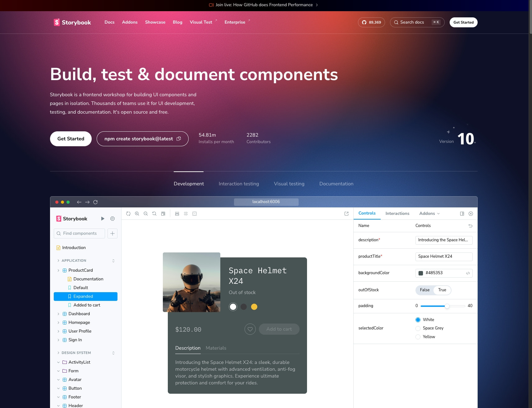Pick the yellow color dot on product card
532x408 pixels.
coord(254,307)
